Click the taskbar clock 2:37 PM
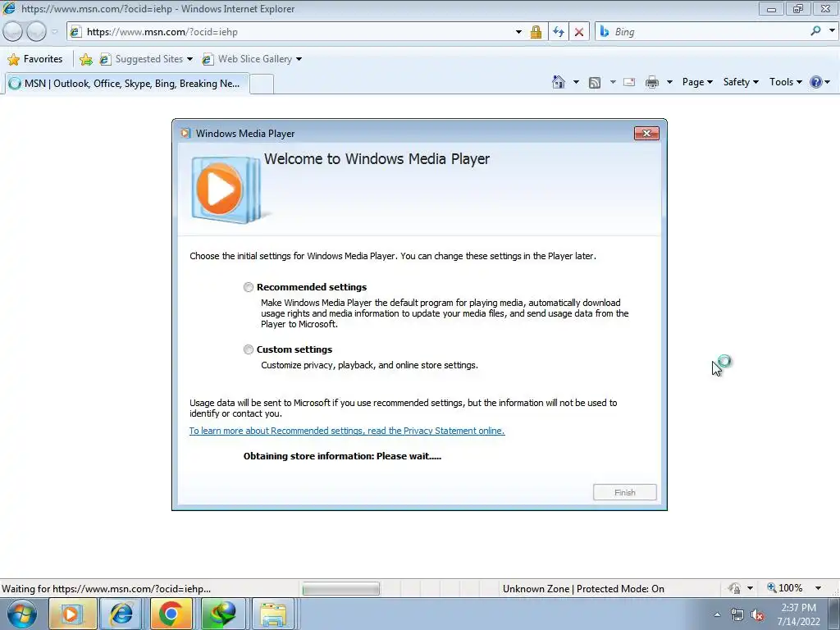The height and width of the screenshot is (630, 840). (799, 608)
